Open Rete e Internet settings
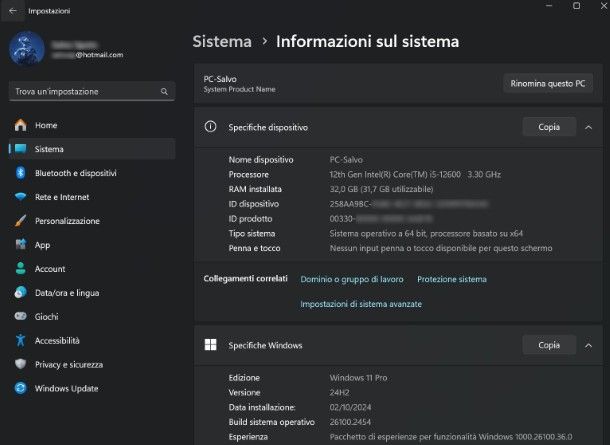 92,197
